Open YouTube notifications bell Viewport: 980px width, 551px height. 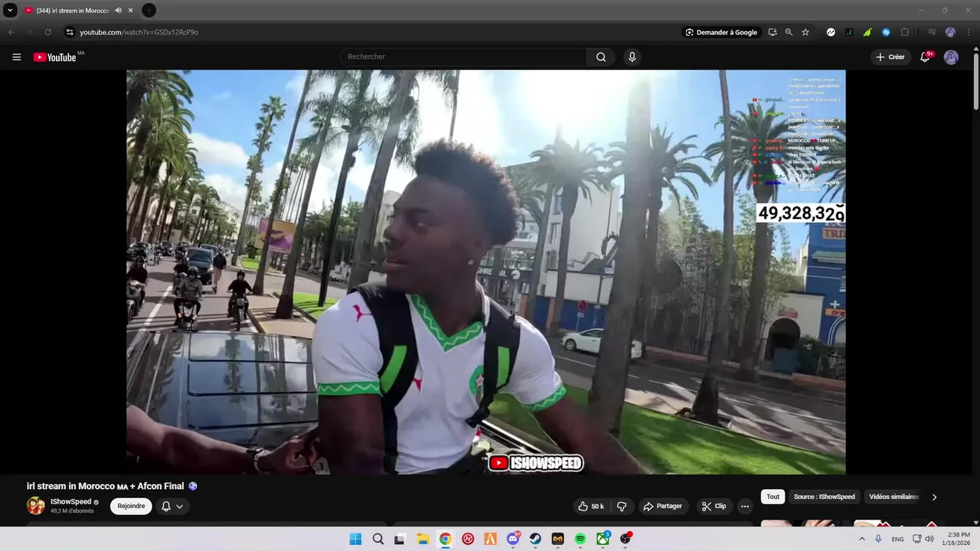pos(925,57)
